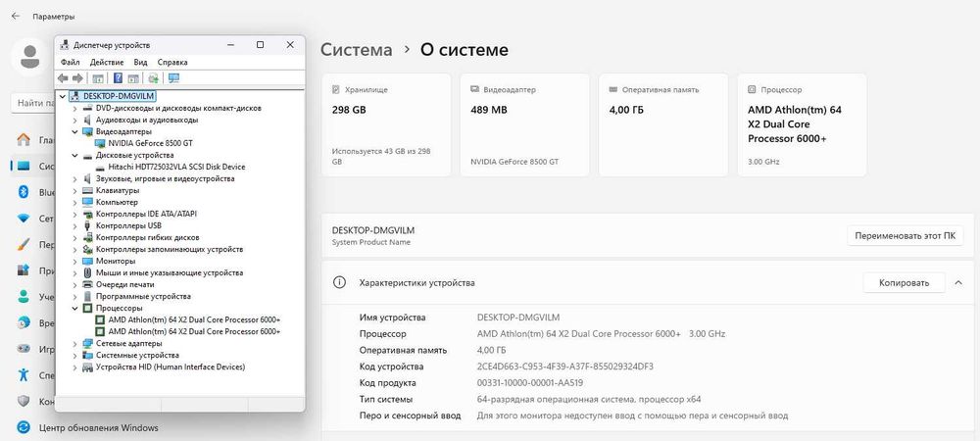Click the green add drivers toolbar icon
980x441 pixels.
[153, 78]
